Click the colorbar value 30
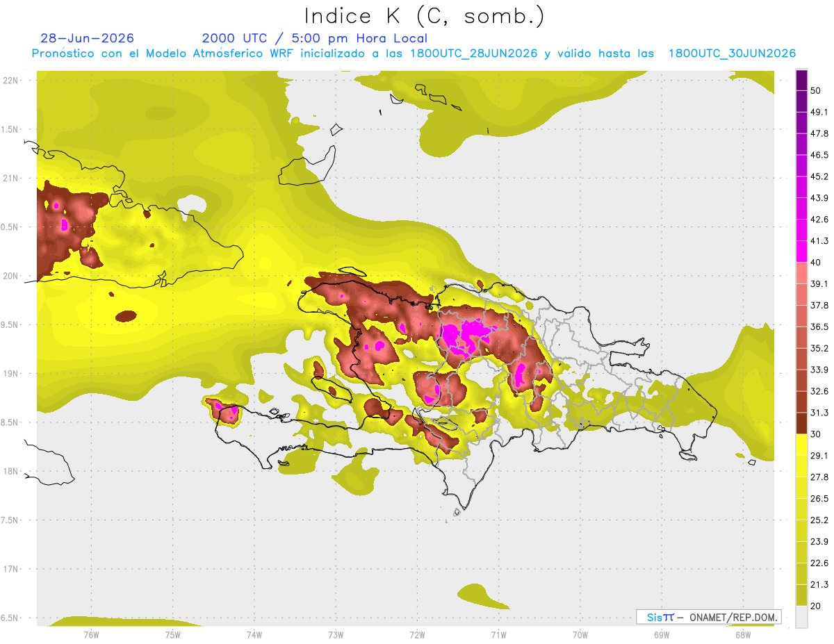 (816, 435)
